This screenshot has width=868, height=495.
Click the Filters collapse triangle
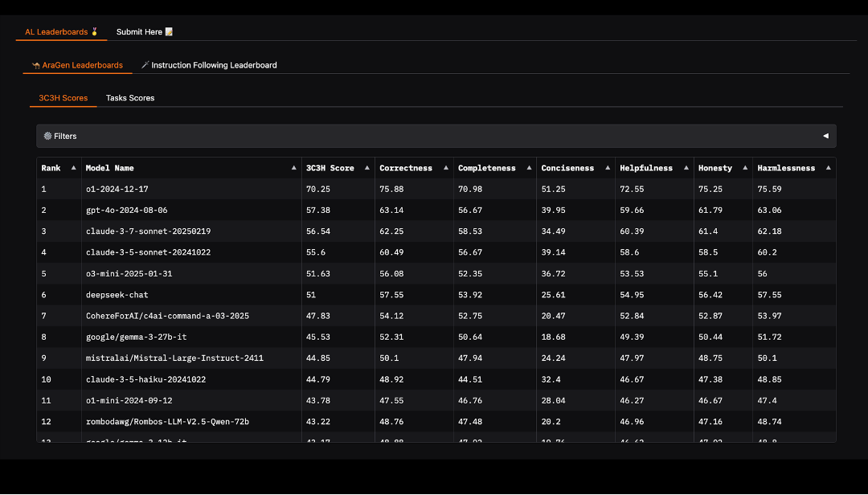[825, 136]
